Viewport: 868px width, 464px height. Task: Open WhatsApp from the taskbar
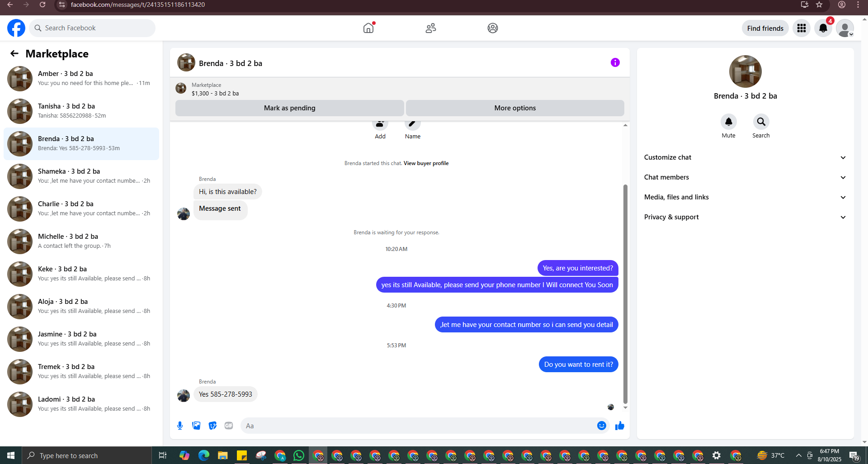(299, 455)
